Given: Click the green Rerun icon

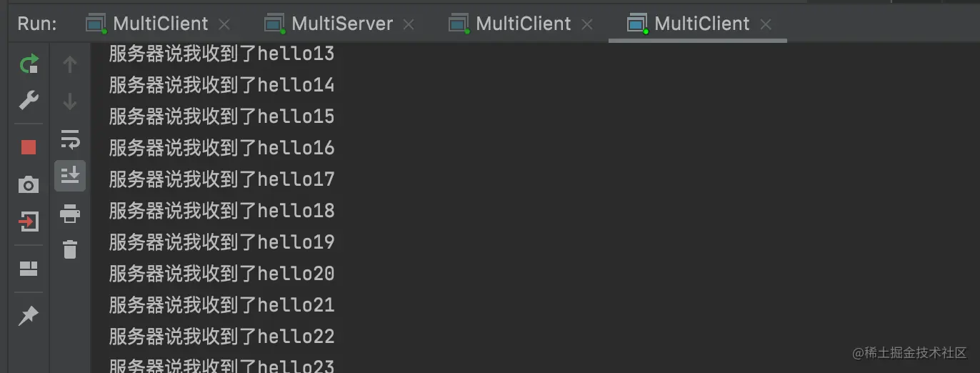Looking at the screenshot, I should [29, 65].
